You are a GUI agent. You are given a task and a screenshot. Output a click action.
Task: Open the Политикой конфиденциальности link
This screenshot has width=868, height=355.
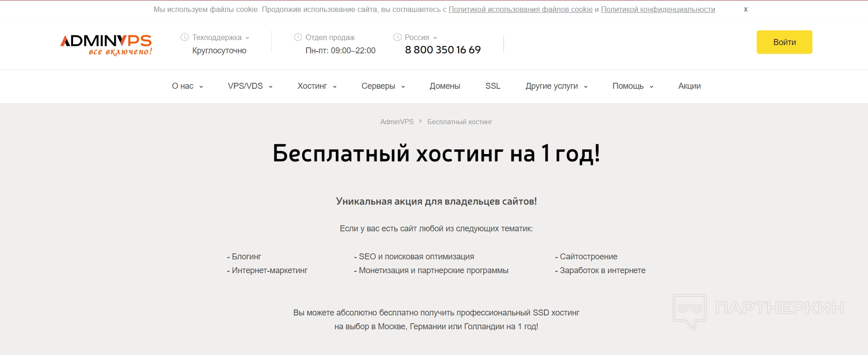pos(658,10)
